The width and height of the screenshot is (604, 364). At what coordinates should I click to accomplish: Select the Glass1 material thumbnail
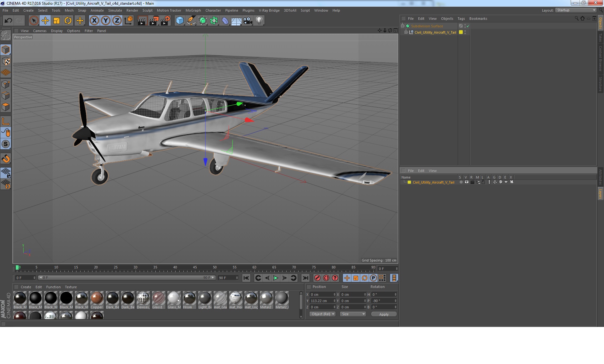(x=158, y=300)
